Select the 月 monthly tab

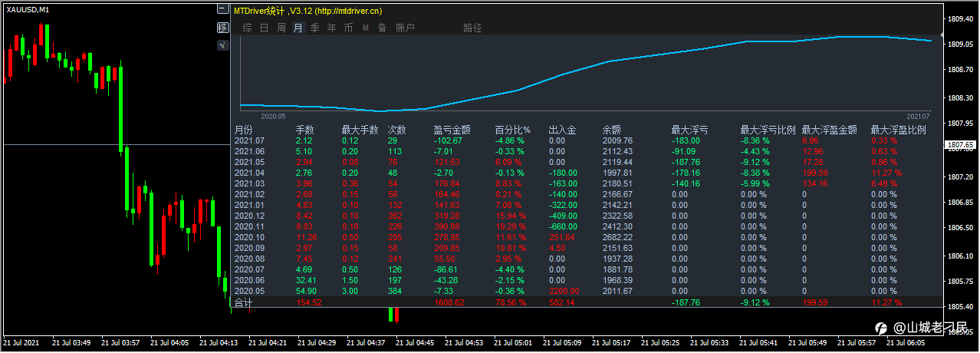click(298, 28)
